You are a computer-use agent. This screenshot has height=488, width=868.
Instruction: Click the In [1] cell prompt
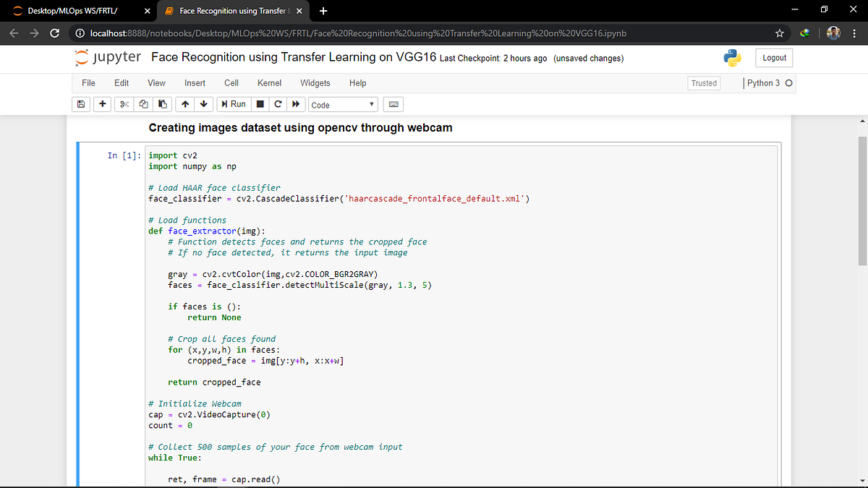tap(124, 155)
